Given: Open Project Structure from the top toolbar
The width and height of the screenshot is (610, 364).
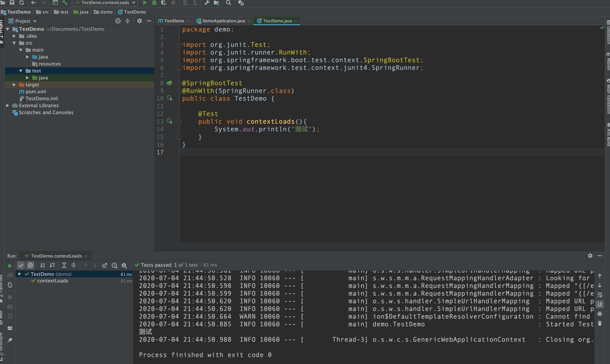Looking at the screenshot, I should [x=216, y=3].
